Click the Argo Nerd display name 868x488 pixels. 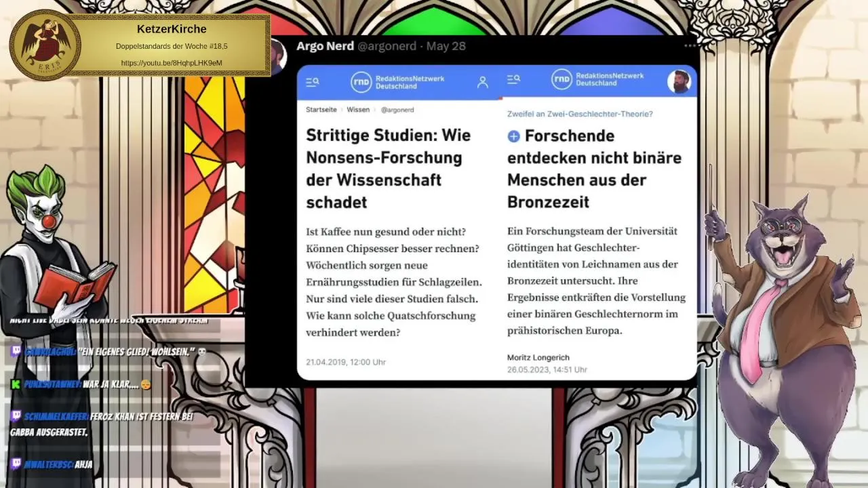coord(325,46)
